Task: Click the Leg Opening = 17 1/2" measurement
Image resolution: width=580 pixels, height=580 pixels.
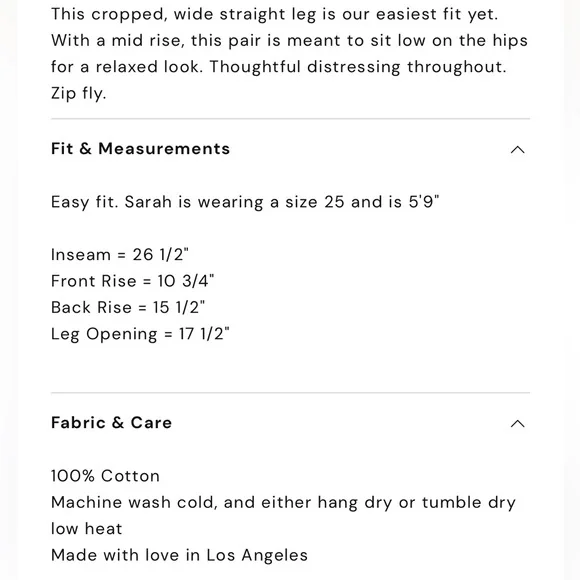Action: click(140, 334)
